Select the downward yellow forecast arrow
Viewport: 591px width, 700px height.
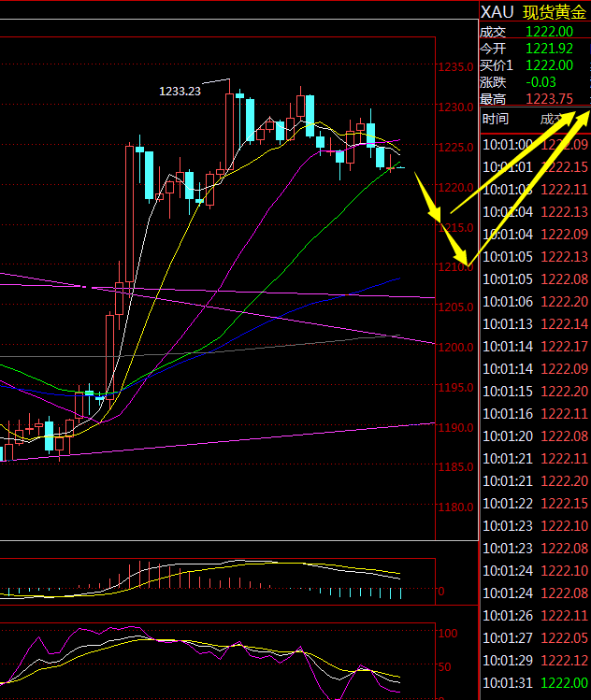(x=440, y=215)
